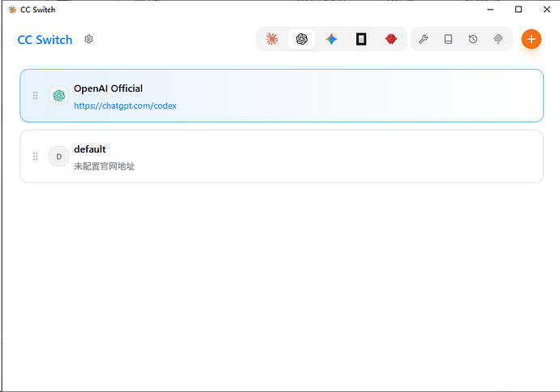Close the CC Switch window

pyautogui.click(x=546, y=10)
